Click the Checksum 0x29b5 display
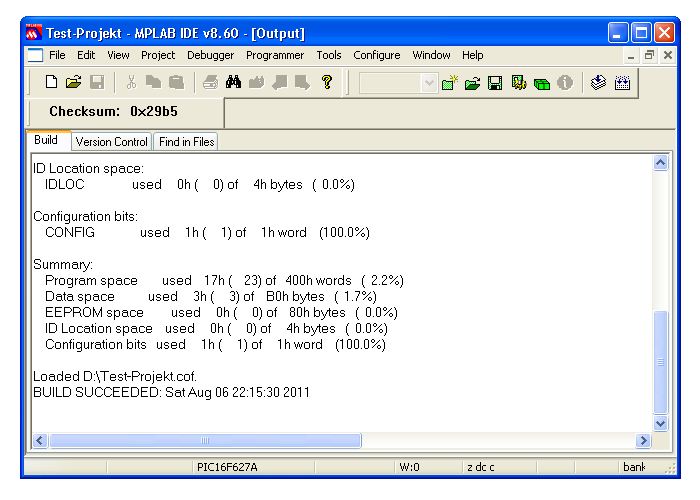 click(x=113, y=111)
